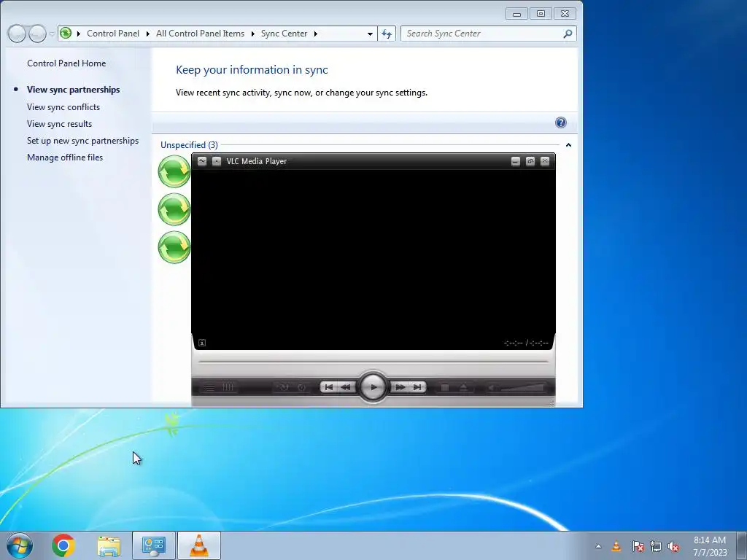Click the VLC playback seek bar
Image resolution: width=747 pixels, height=560 pixels.
pyautogui.click(x=373, y=362)
